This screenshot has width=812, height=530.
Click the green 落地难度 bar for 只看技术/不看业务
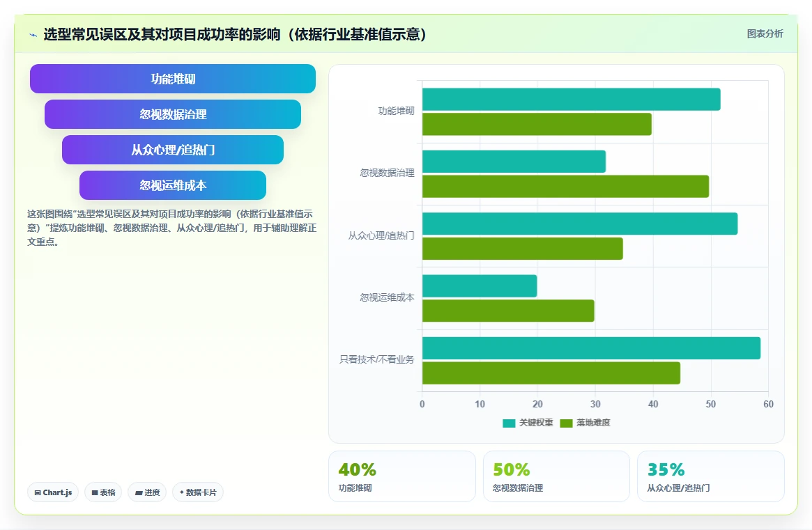pos(551,373)
